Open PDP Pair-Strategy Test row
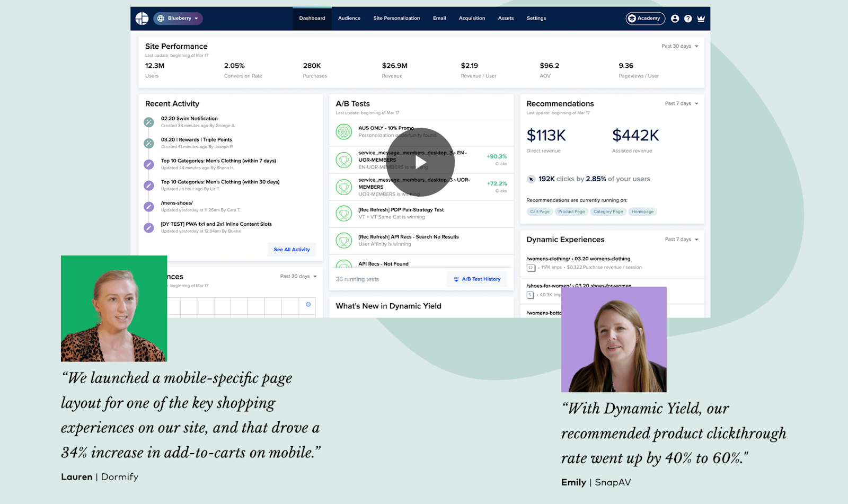Image resolution: width=848 pixels, height=504 pixels. [421, 214]
